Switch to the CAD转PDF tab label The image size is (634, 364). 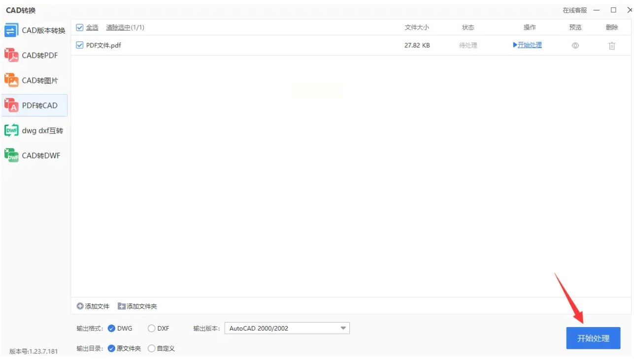coord(40,55)
